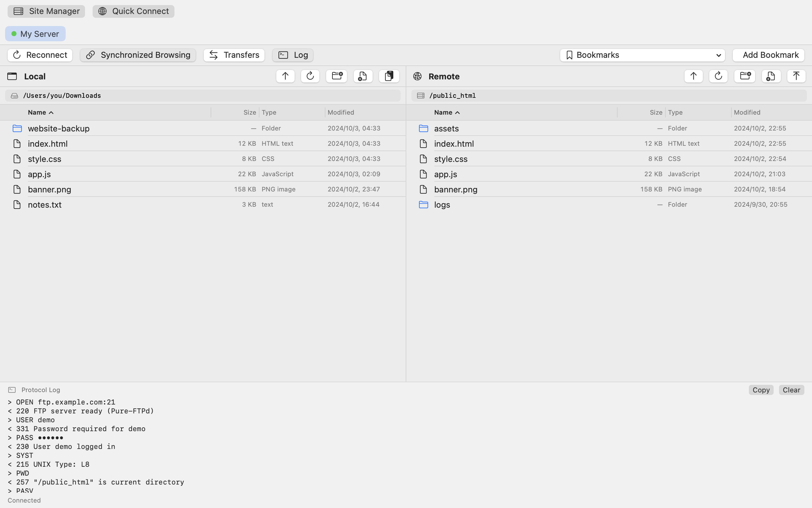Sort Local files by Type column
Screen dimensions: 812x508
pos(269,112)
